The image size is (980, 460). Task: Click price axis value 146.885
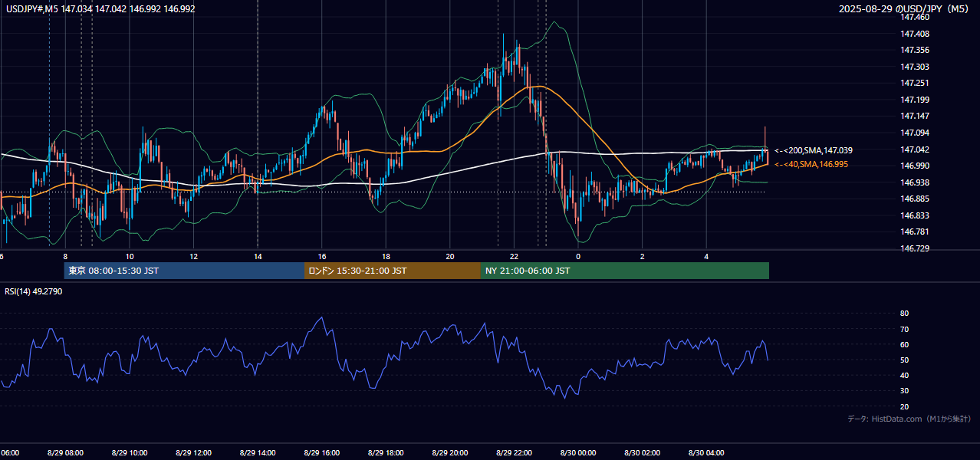pos(916,199)
